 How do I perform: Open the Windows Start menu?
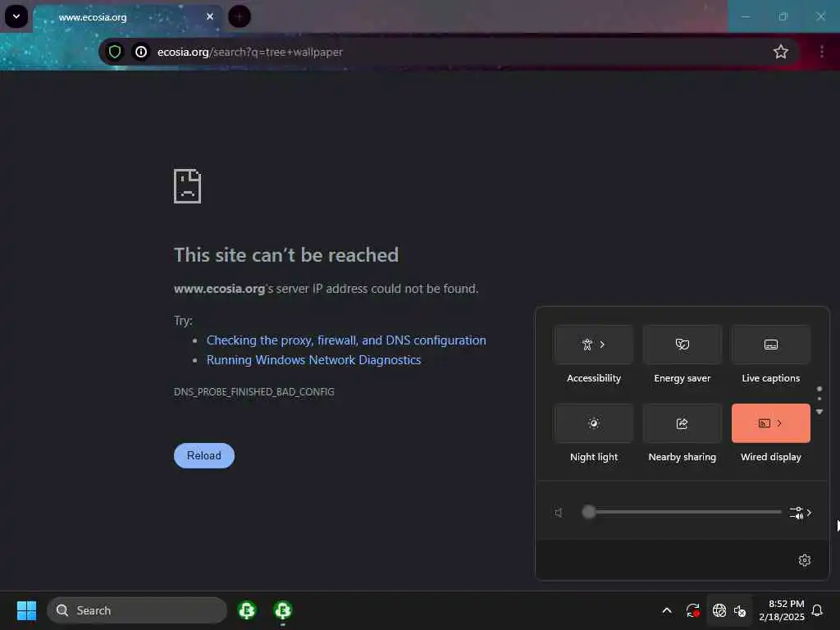point(26,610)
